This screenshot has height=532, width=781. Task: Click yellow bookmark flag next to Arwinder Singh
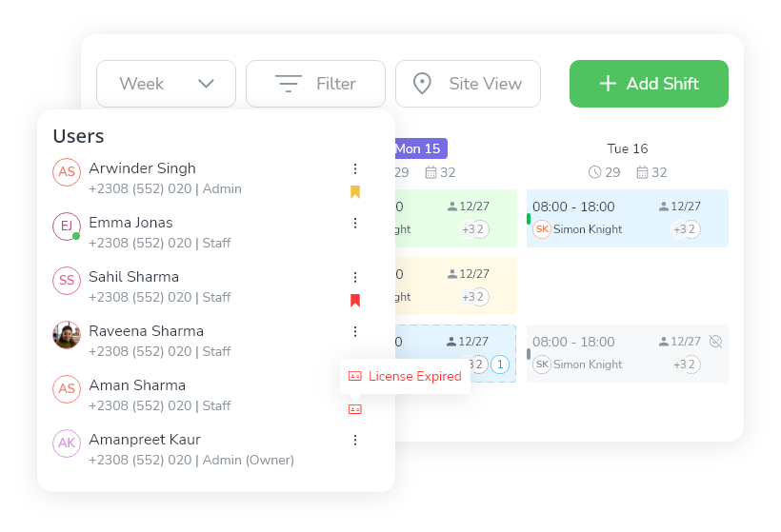coord(355,192)
